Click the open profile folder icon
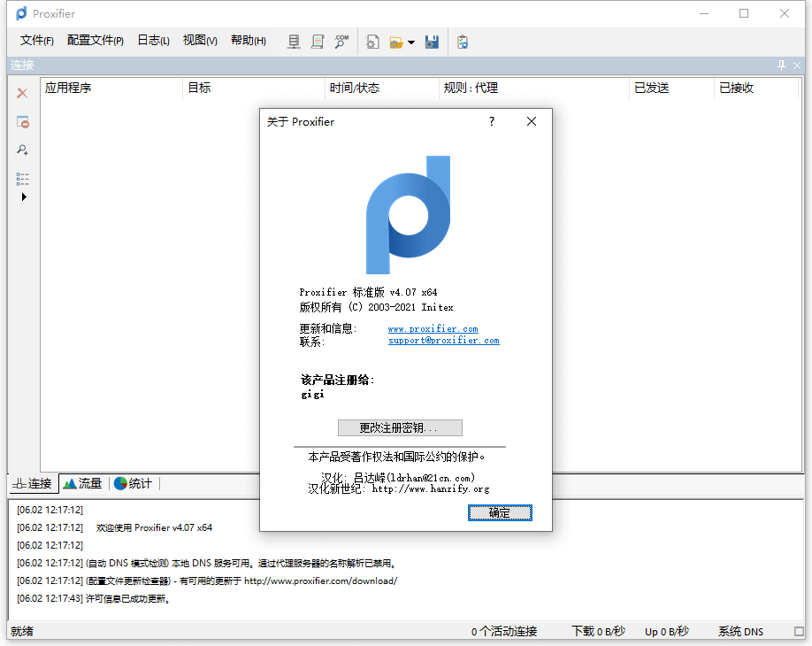 (396, 42)
